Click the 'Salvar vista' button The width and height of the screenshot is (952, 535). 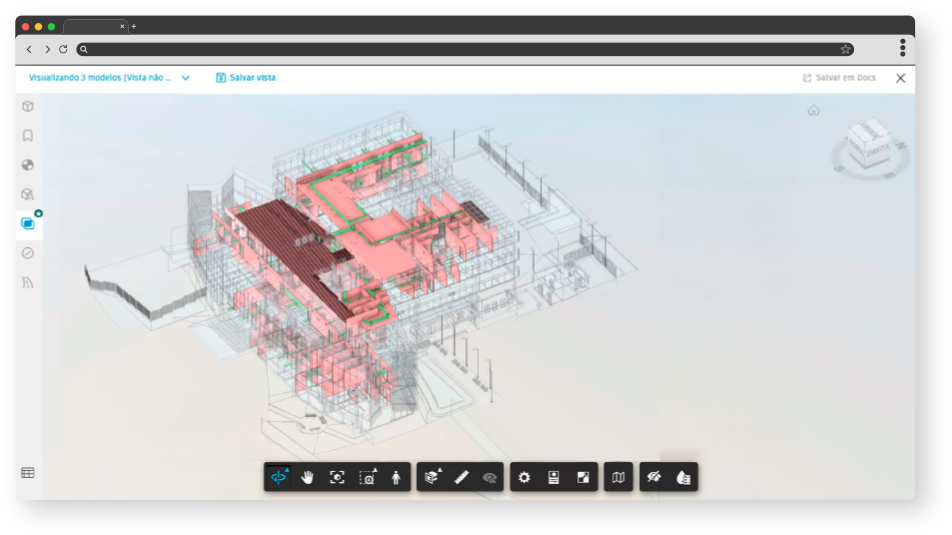(246, 78)
